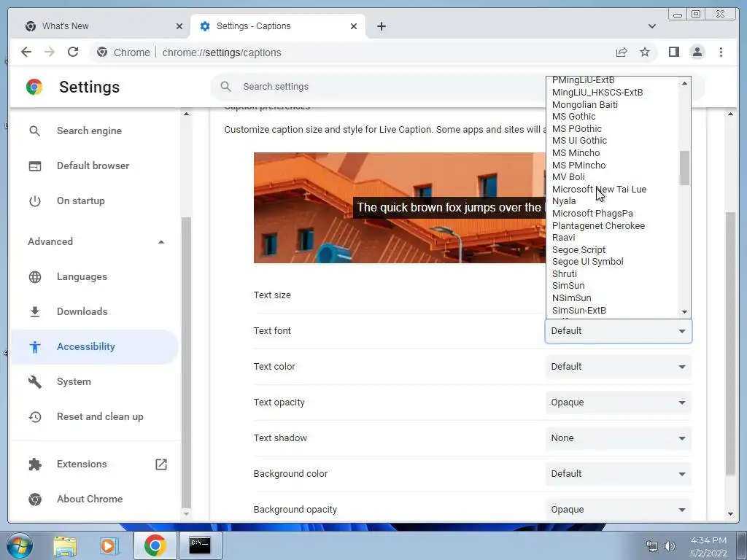Image resolution: width=747 pixels, height=560 pixels.
Task: Open System settings
Action: [x=74, y=381]
